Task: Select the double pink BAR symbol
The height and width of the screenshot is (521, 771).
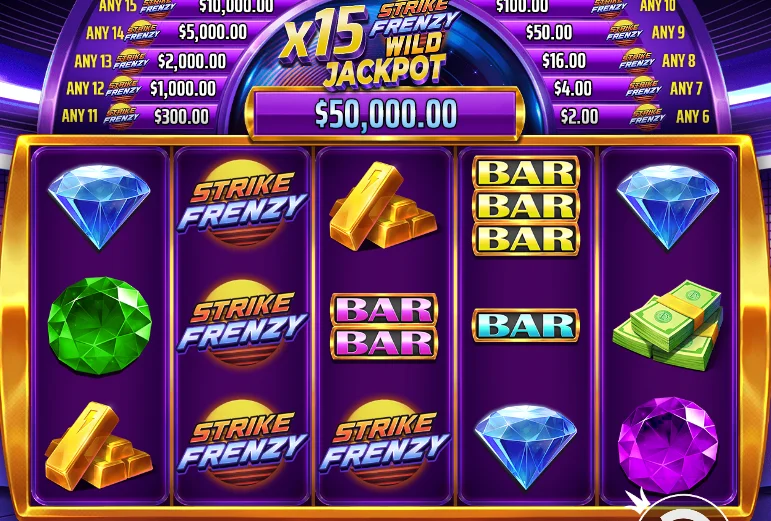Action: (x=384, y=326)
